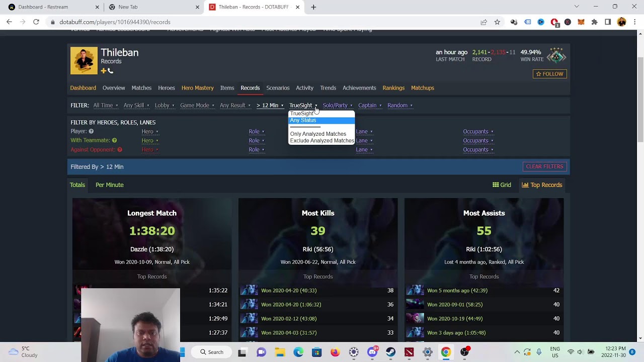This screenshot has width=644, height=362.
Task: Open a new browser tab with plus
Action: click(313, 7)
